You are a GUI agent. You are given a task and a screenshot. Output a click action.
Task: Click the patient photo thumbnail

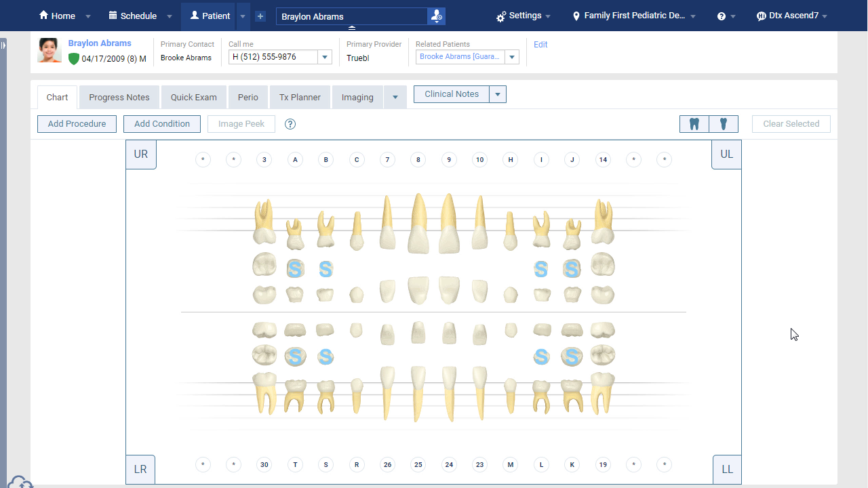50,51
